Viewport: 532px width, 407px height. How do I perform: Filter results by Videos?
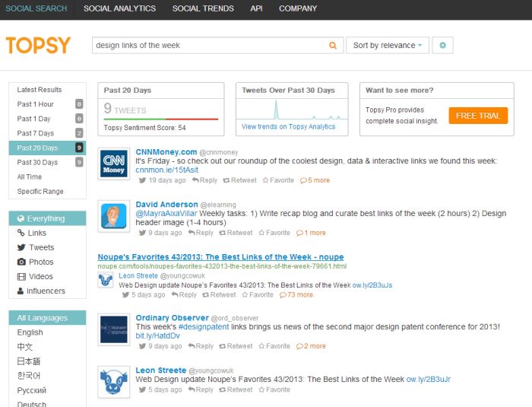click(47, 277)
